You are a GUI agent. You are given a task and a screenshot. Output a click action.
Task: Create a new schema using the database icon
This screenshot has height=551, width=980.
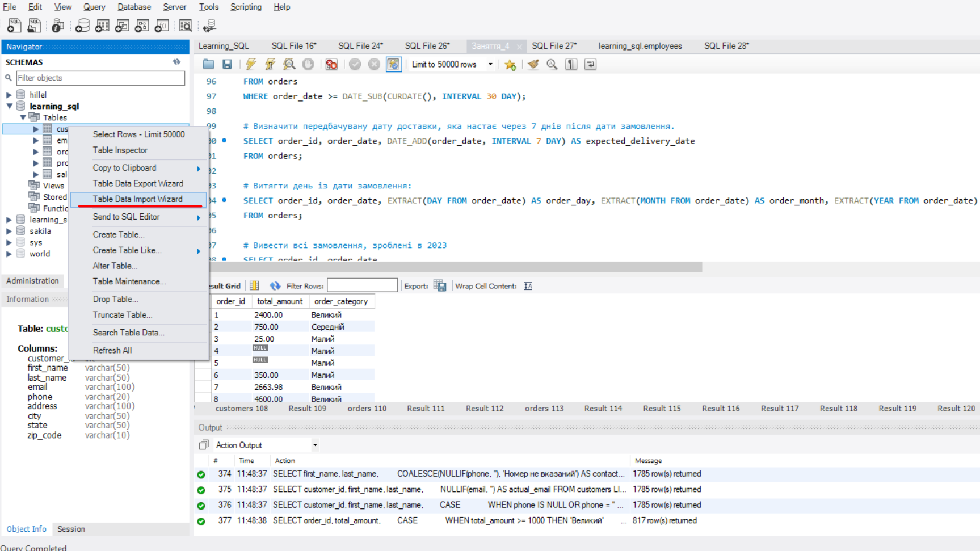[82, 26]
